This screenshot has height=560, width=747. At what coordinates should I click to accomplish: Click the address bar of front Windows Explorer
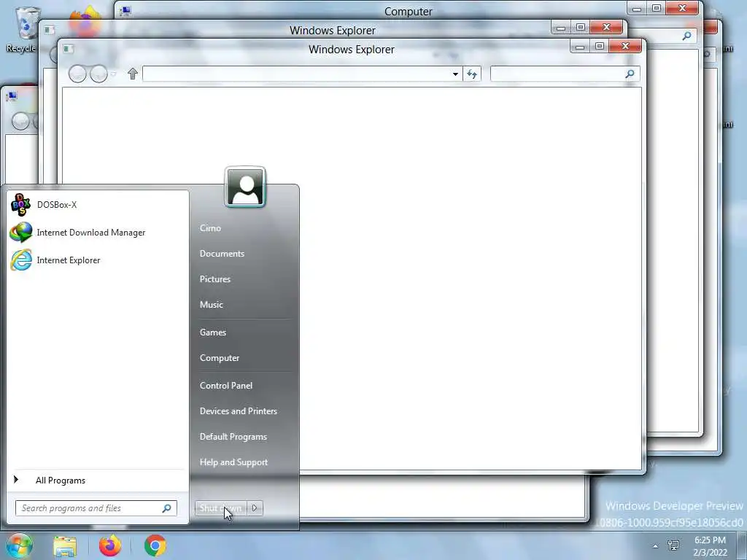(296, 74)
